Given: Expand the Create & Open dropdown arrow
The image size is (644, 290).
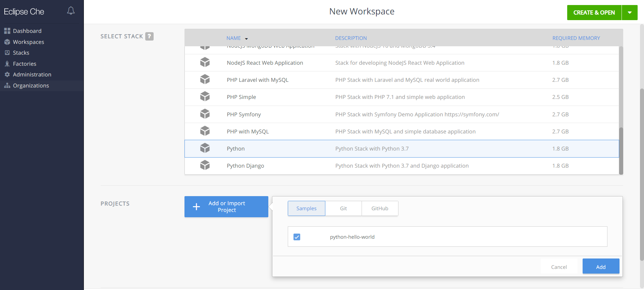Looking at the screenshot, I should (x=630, y=12).
